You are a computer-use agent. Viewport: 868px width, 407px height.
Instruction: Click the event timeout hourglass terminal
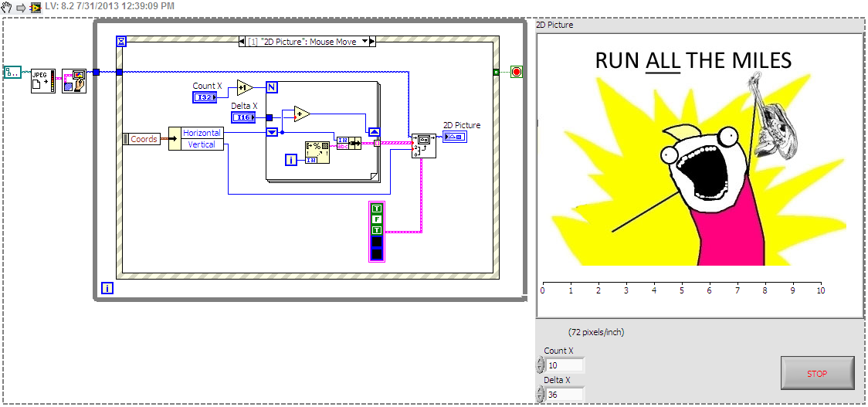(x=122, y=41)
